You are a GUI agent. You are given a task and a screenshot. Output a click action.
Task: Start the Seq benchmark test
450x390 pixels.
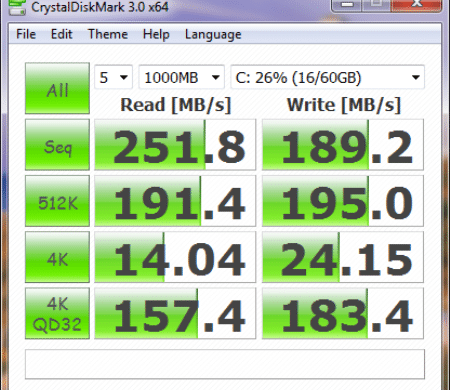point(57,145)
